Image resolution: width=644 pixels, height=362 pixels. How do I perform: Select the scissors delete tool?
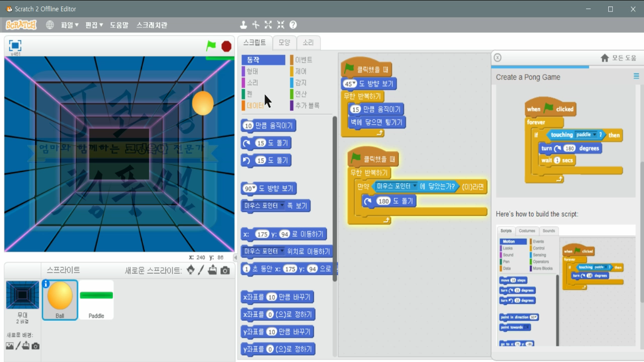click(x=256, y=24)
